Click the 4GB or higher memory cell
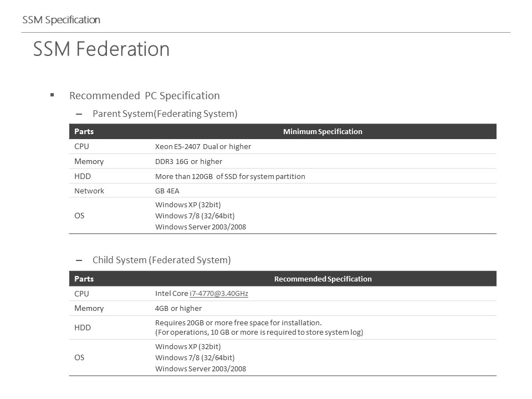The width and height of the screenshot is (532, 399). pos(178,309)
